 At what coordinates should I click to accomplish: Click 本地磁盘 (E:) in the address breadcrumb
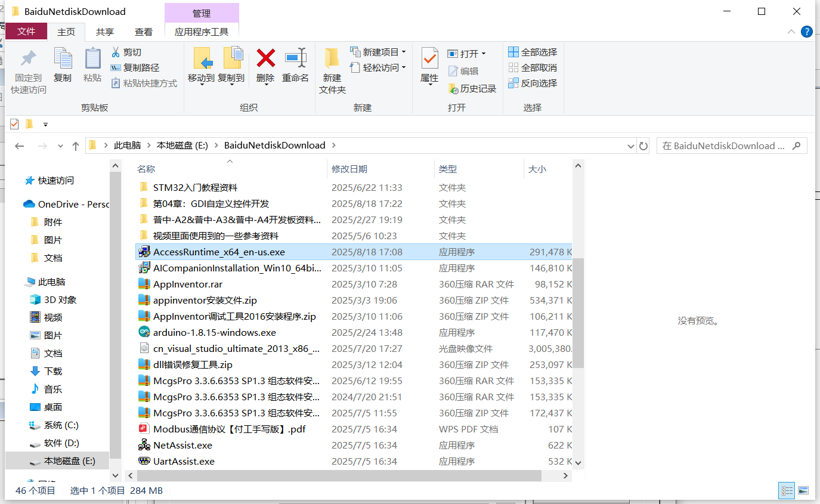(182, 146)
